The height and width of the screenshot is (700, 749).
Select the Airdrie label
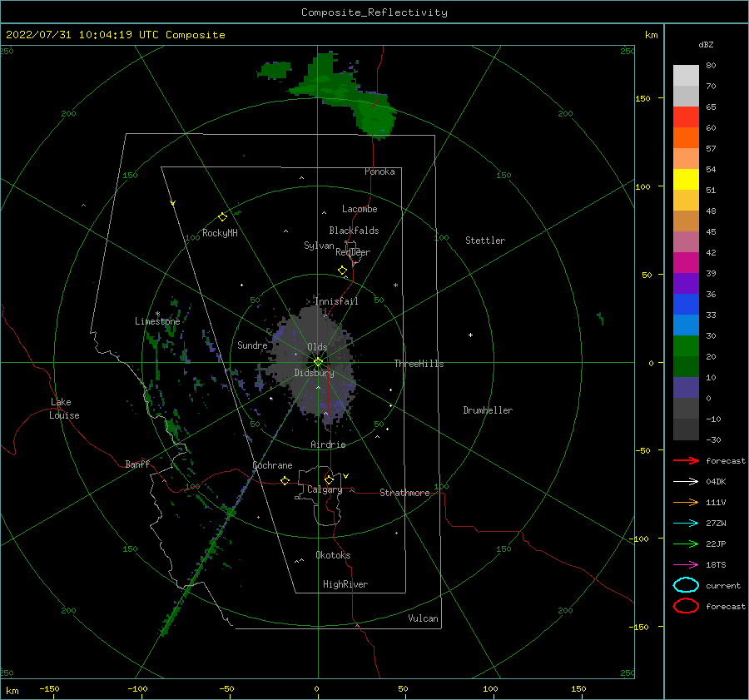point(328,444)
